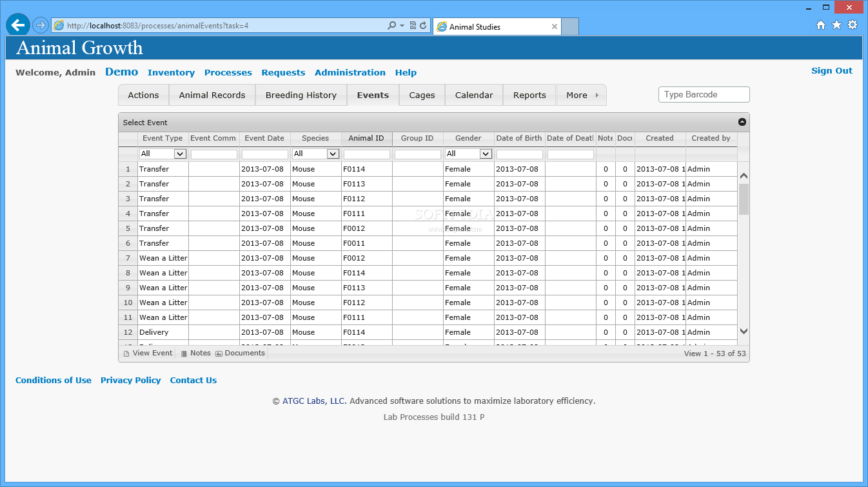This screenshot has width=868, height=487.
Task: Open the Privacy Policy link
Action: click(131, 381)
